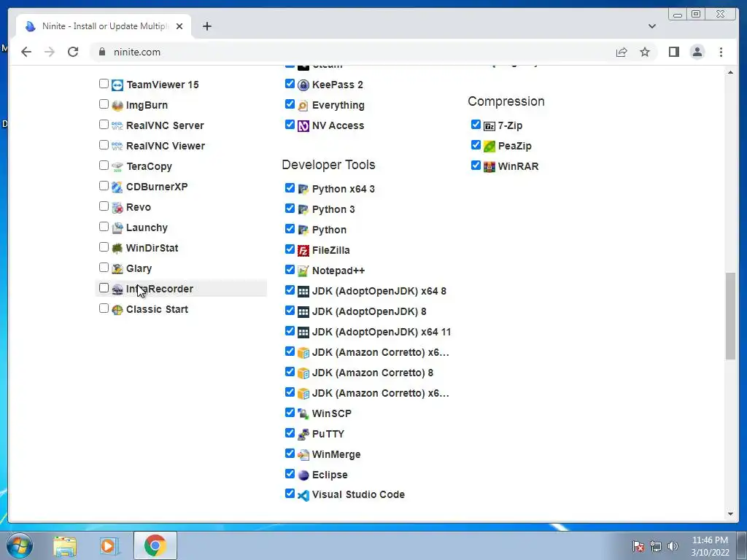
Task: Click the network tray icon
Action: coord(656,546)
